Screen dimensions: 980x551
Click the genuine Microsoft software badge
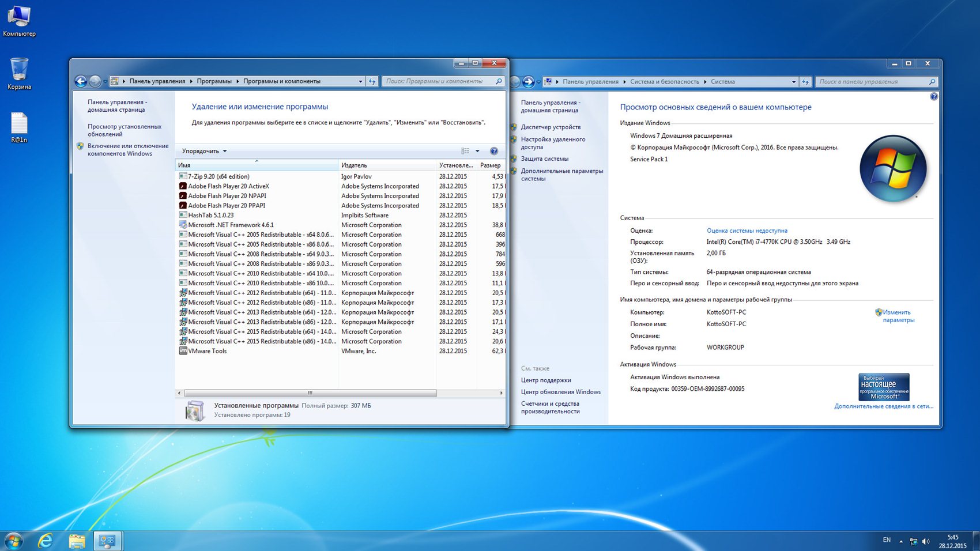884,387
